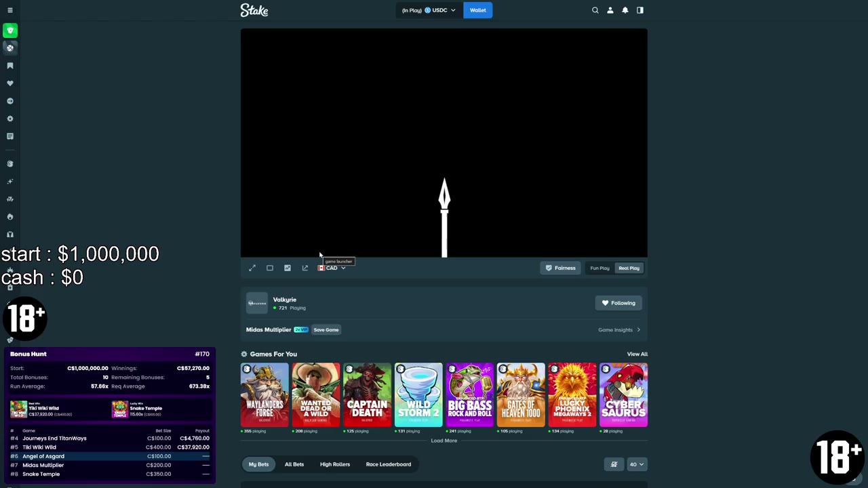Click the Snake Temple lucky win thumbnail

coord(120,409)
